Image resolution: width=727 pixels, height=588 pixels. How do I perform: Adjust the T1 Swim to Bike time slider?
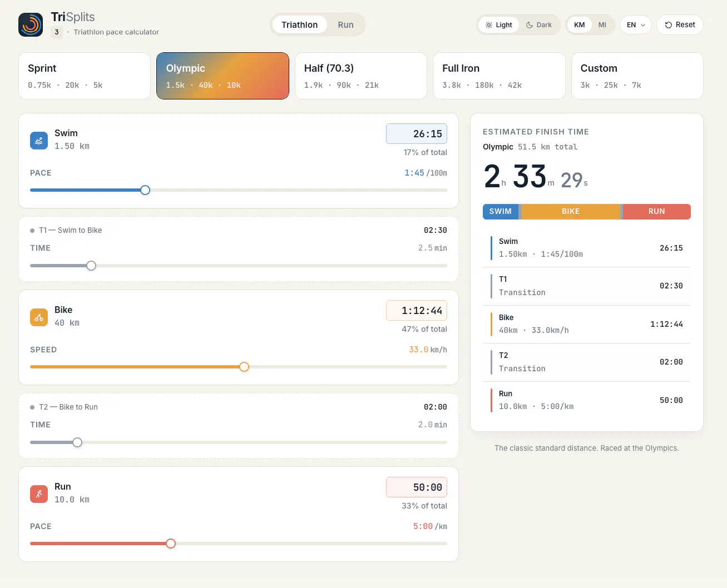[x=91, y=266]
